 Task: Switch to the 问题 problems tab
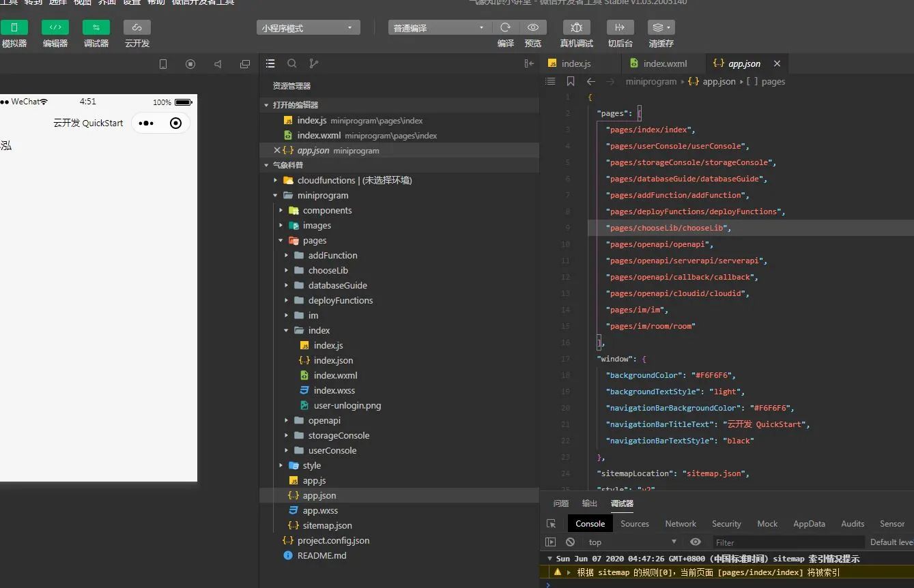tap(561, 503)
